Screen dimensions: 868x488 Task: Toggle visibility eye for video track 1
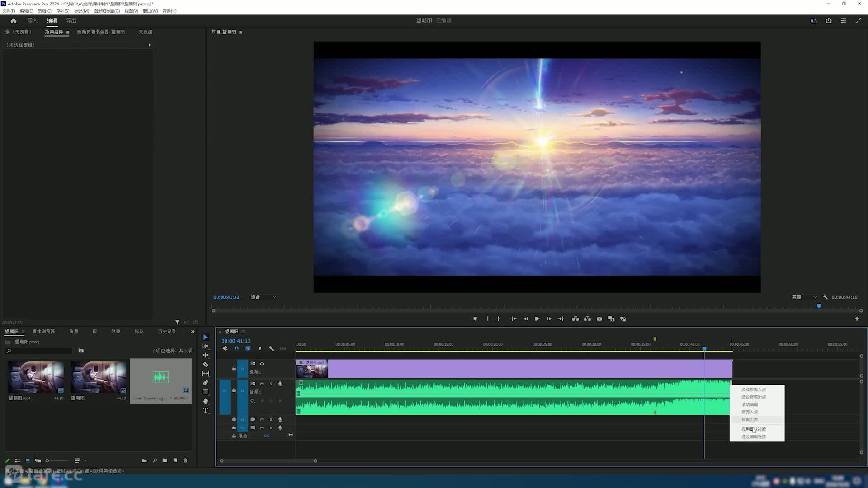click(x=262, y=364)
